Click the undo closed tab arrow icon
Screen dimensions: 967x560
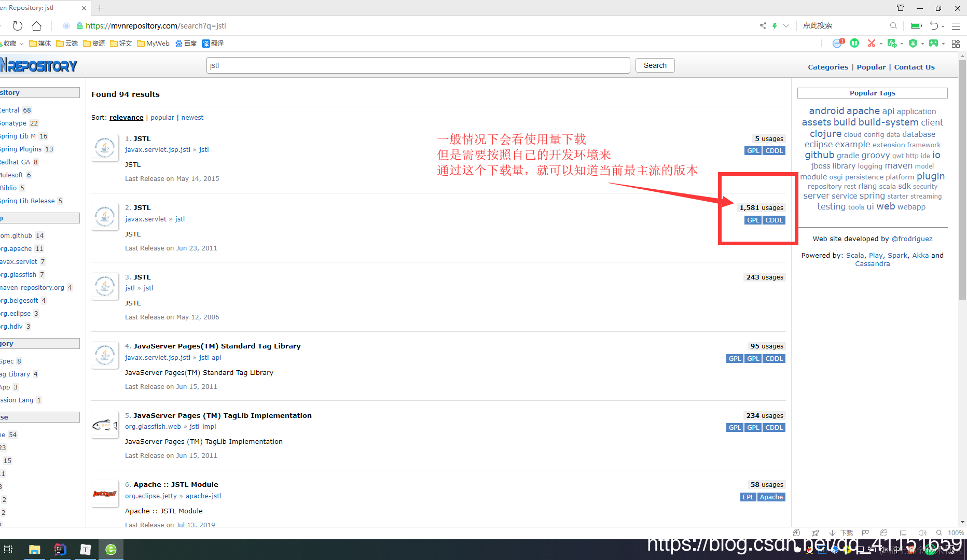click(x=934, y=25)
